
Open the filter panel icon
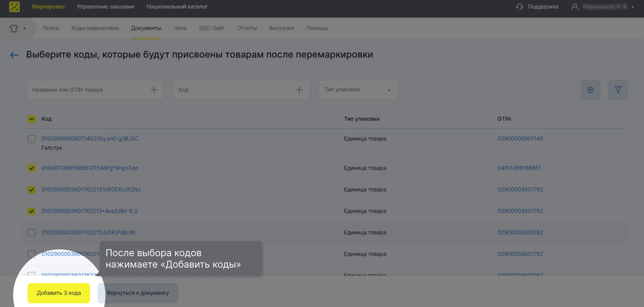[x=618, y=90]
